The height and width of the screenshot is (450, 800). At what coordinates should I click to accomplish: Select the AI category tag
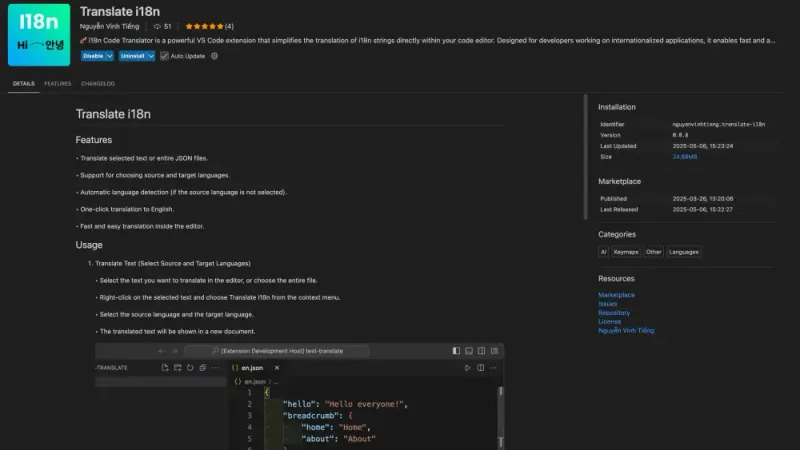[603, 252]
